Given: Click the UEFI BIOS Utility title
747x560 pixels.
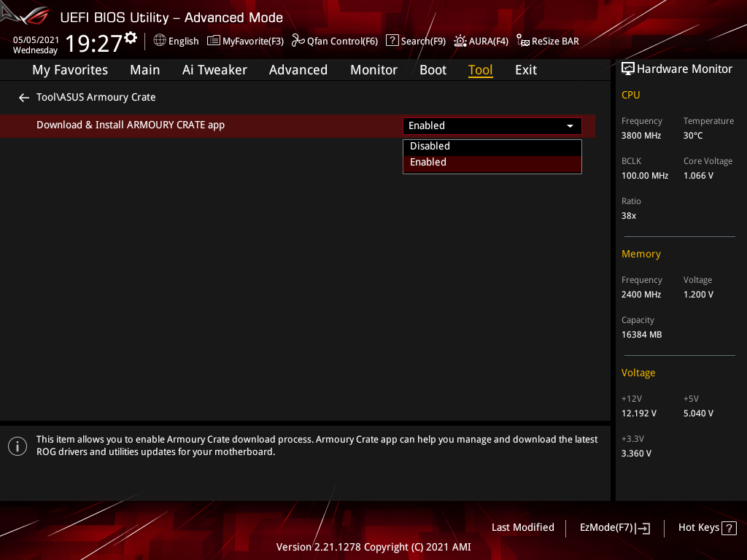Looking at the screenshot, I should click(171, 17).
